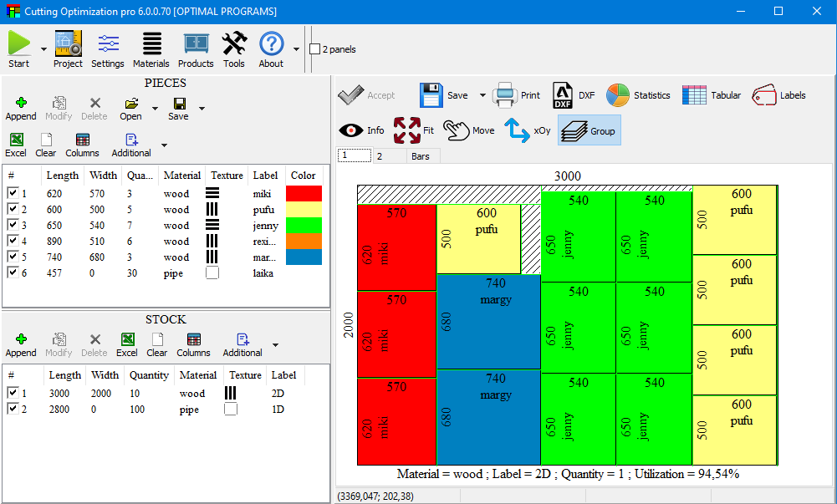Open the About question mark icon
The height and width of the screenshot is (504, 837).
[271, 43]
